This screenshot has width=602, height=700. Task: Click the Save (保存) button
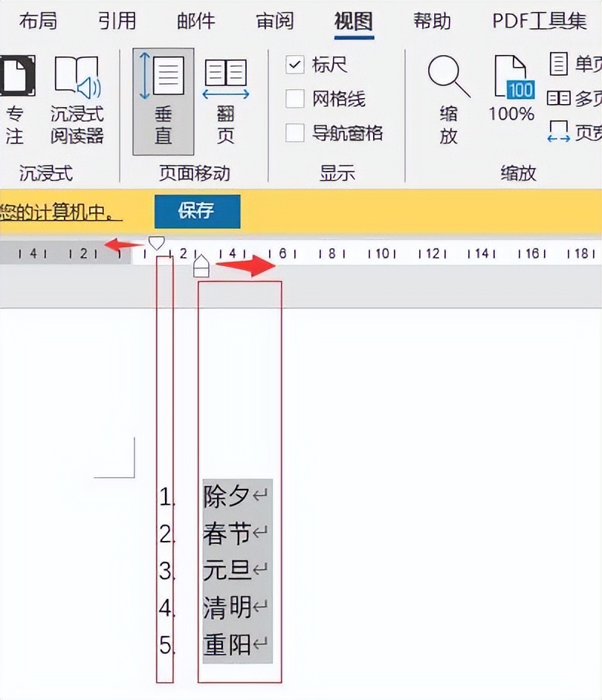coord(198,211)
